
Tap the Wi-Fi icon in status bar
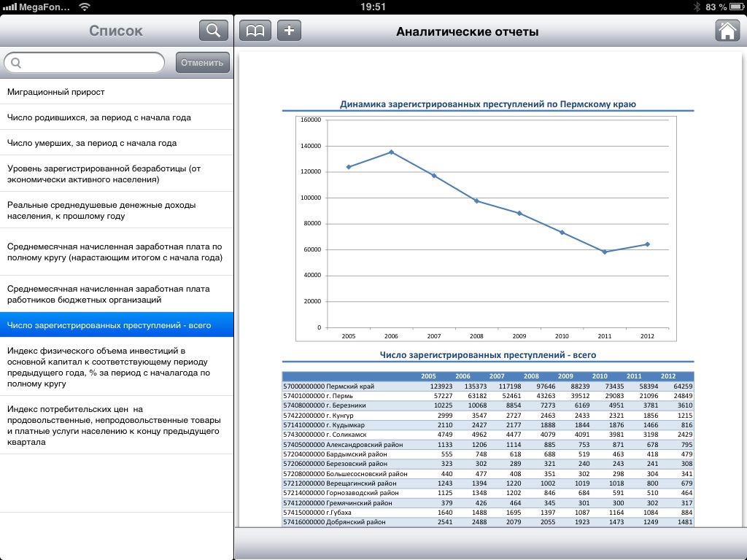[x=85, y=7]
